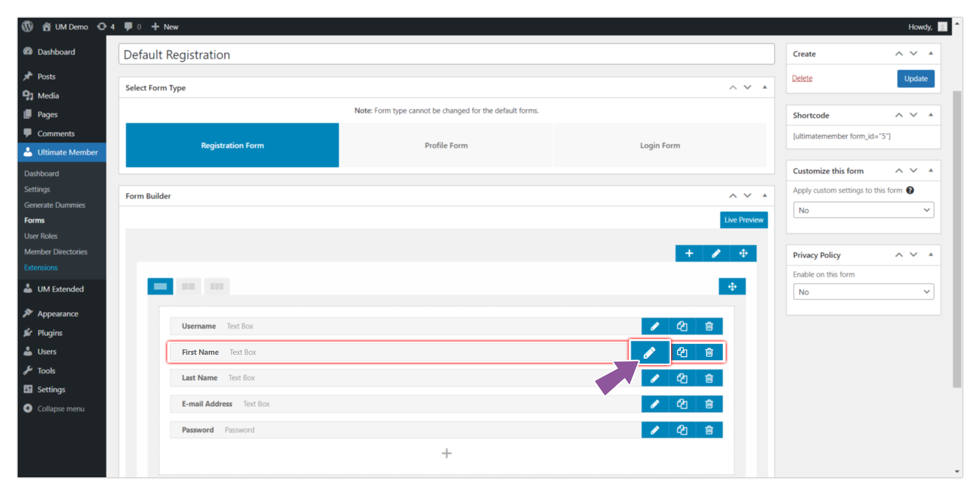Screen dimensions: 980x495
Task: Click the WordPress logo icon
Action: tap(28, 27)
